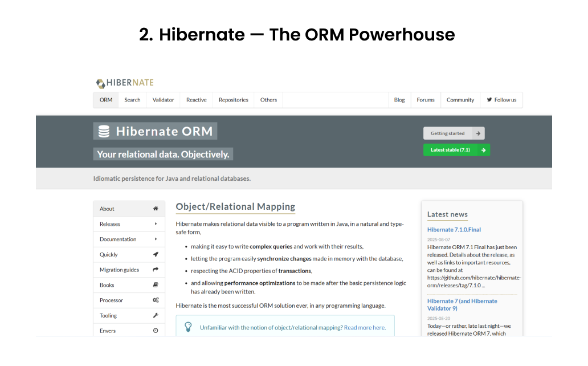
Task: Click the wrench icon next to Tooling
Action: coord(155,315)
